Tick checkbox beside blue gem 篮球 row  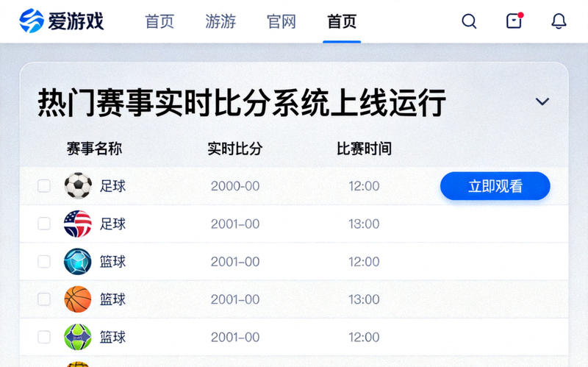click(x=44, y=262)
